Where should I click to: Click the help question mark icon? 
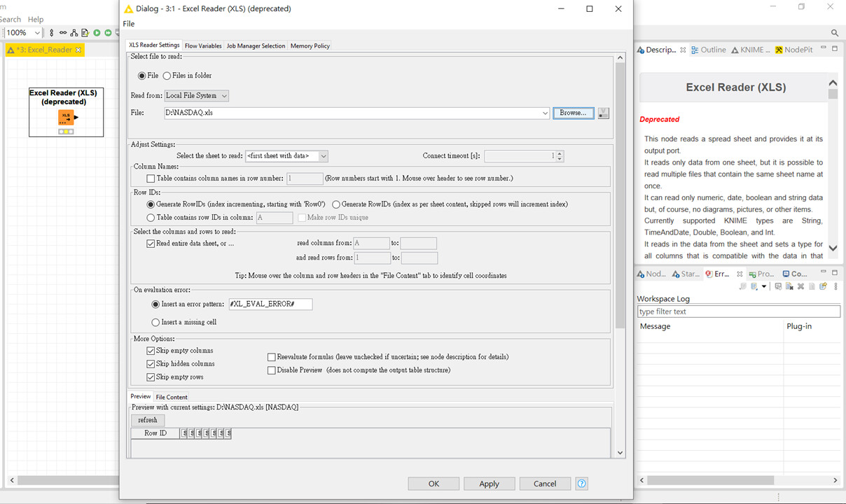581,484
